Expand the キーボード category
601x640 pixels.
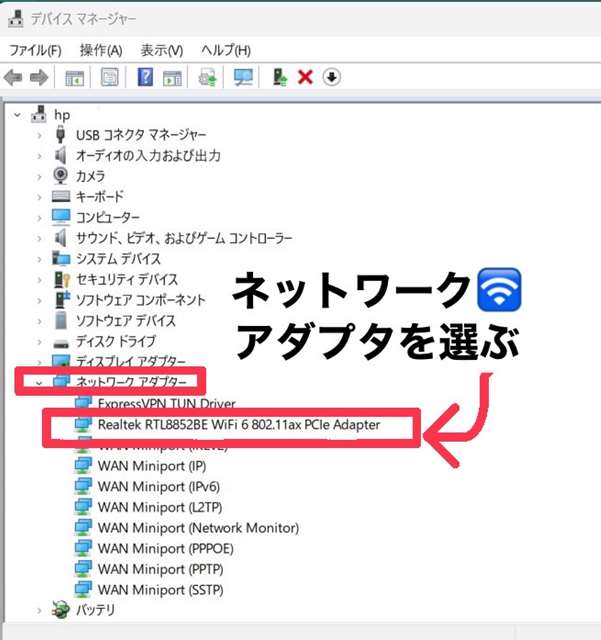(x=39, y=197)
